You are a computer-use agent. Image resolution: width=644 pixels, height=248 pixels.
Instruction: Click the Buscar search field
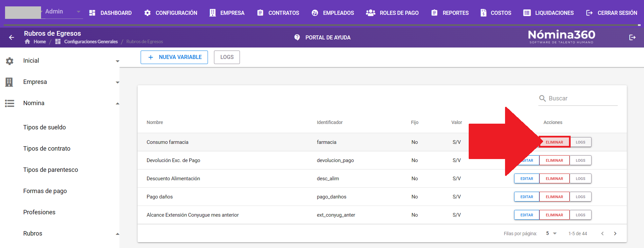point(578,98)
